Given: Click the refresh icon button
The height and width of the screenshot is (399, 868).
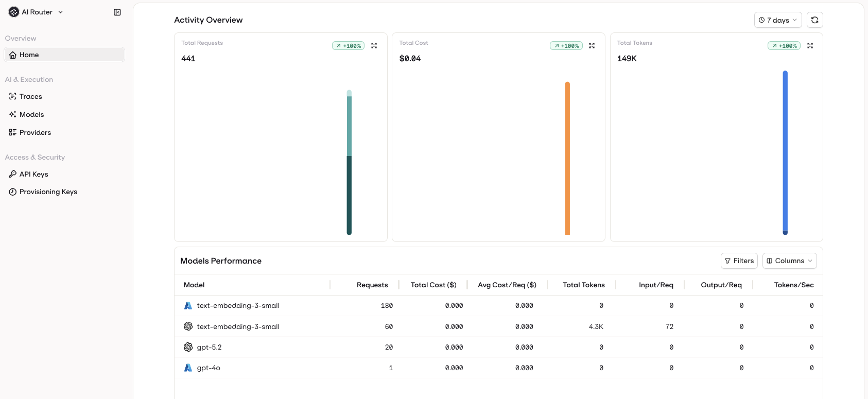Looking at the screenshot, I should point(814,20).
